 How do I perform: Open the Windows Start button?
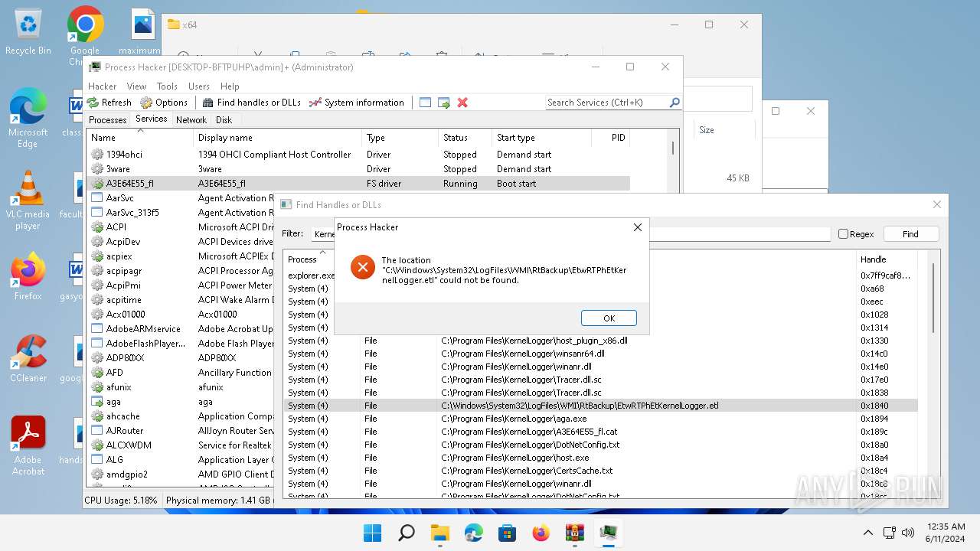click(x=373, y=533)
